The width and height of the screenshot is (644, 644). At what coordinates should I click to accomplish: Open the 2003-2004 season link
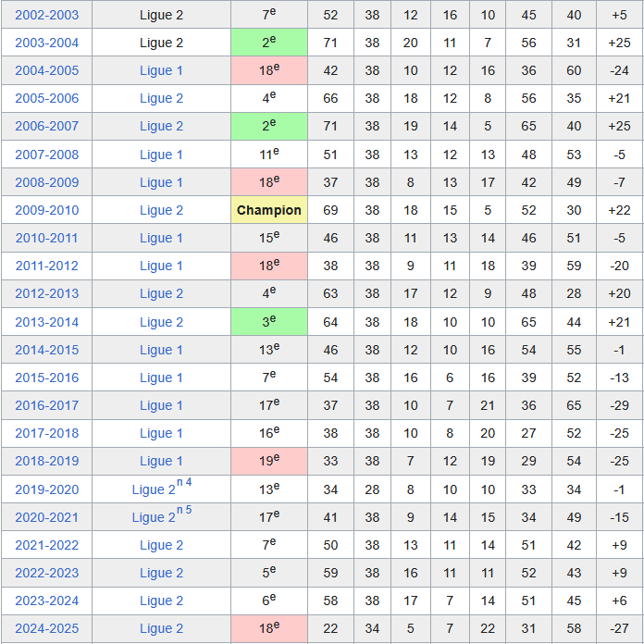tap(47, 43)
